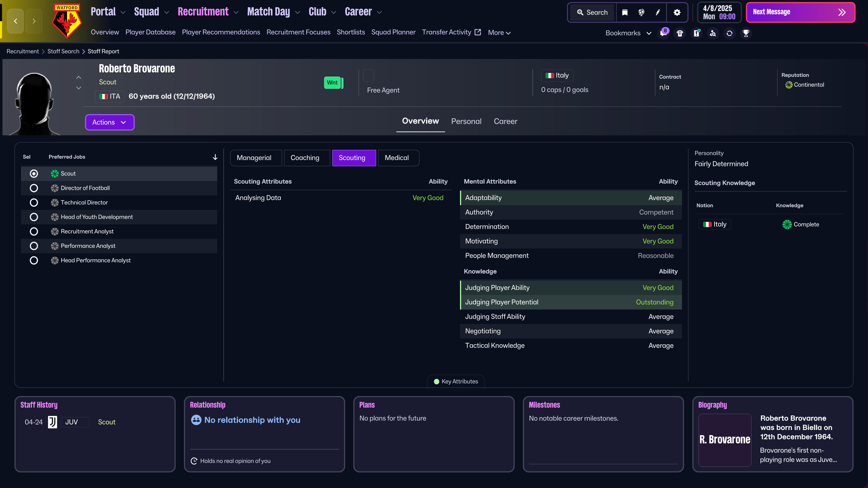The width and height of the screenshot is (868, 488).
Task: Select Director of Football radio button
Action: pyautogui.click(x=34, y=188)
